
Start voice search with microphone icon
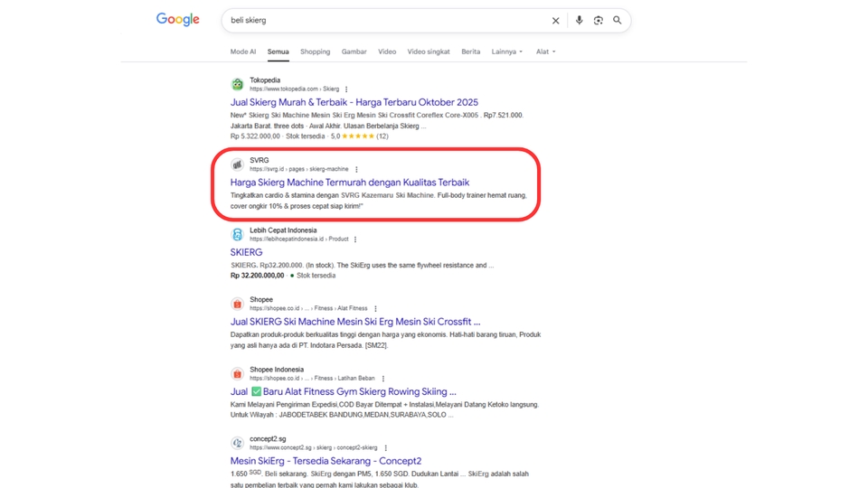coord(579,21)
